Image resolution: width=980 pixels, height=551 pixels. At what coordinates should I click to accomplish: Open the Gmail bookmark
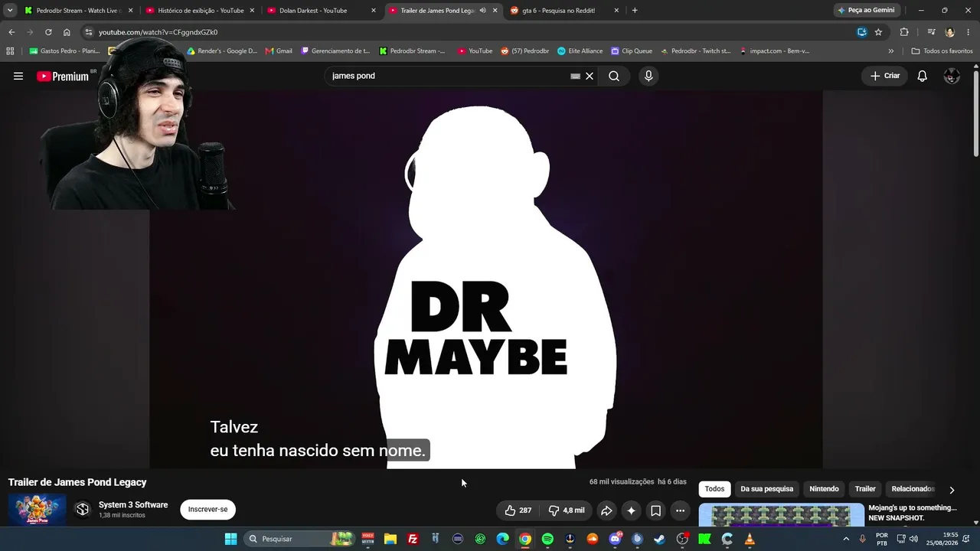[279, 51]
